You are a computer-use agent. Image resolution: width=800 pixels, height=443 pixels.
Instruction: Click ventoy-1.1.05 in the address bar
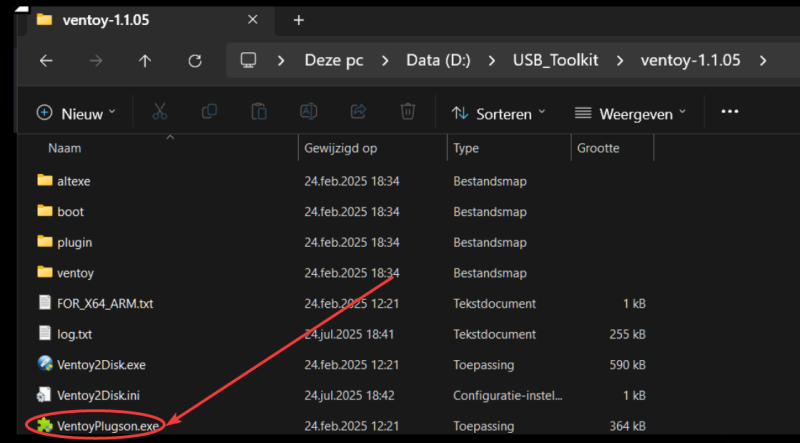[690, 61]
